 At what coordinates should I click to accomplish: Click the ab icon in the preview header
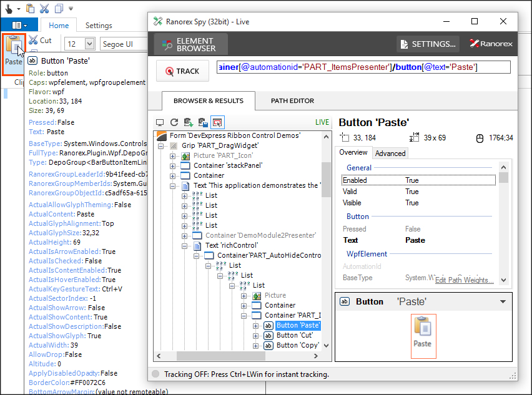pos(345,301)
